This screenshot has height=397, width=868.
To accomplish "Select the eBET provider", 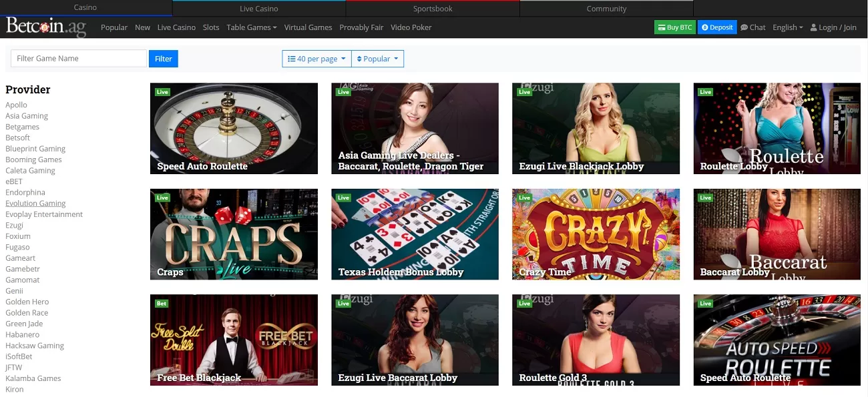I will [x=14, y=181].
